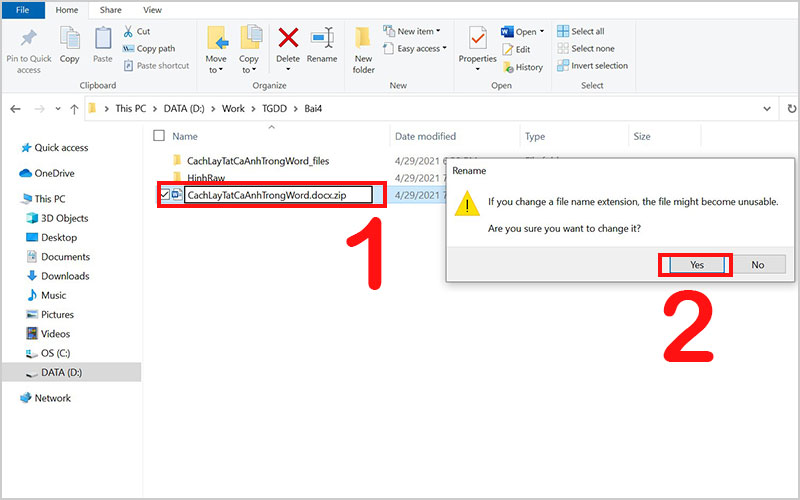Screen dimensions: 800x500
Task: Click the Copy ribbon icon
Action: 69,38
